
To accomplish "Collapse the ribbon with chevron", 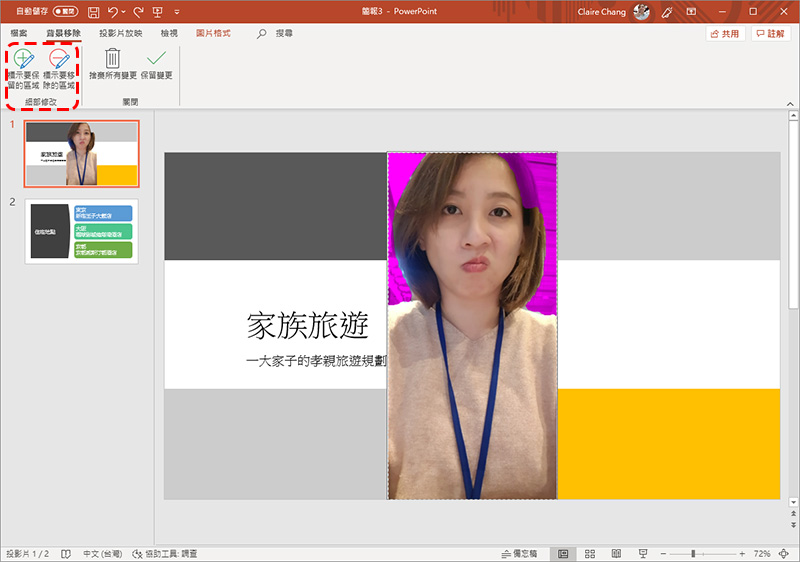I will pos(790,104).
